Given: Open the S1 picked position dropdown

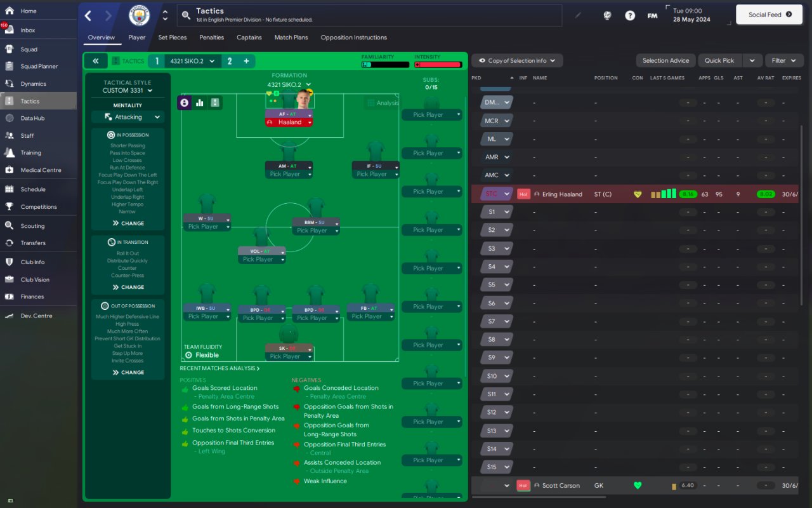Looking at the screenshot, I should (x=496, y=212).
